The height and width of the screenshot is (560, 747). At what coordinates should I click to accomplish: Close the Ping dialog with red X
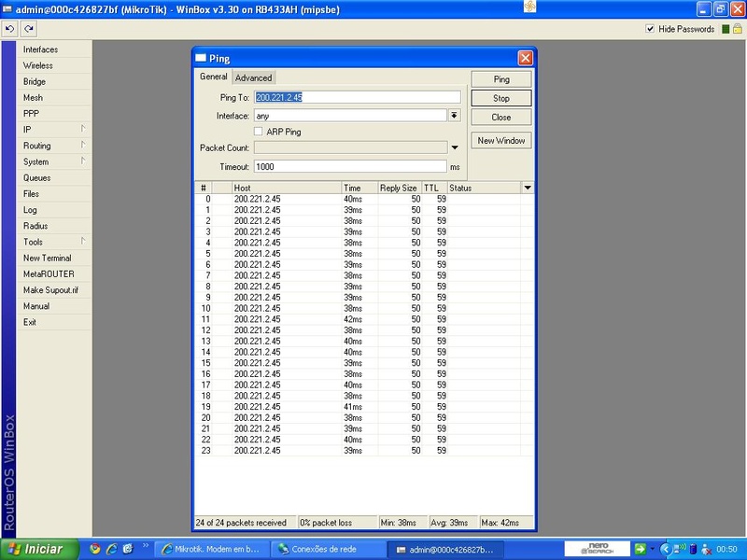525,58
